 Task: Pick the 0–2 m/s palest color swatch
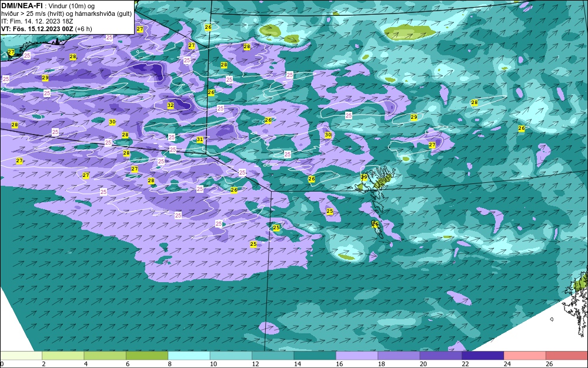click(21, 356)
